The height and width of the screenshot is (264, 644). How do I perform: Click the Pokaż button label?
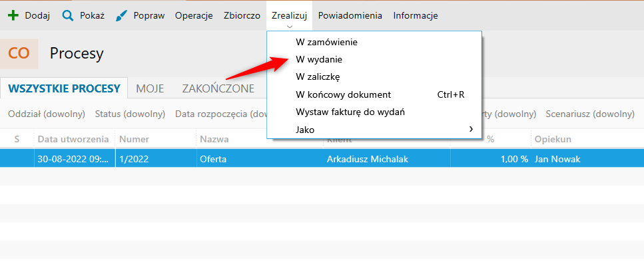click(x=92, y=15)
